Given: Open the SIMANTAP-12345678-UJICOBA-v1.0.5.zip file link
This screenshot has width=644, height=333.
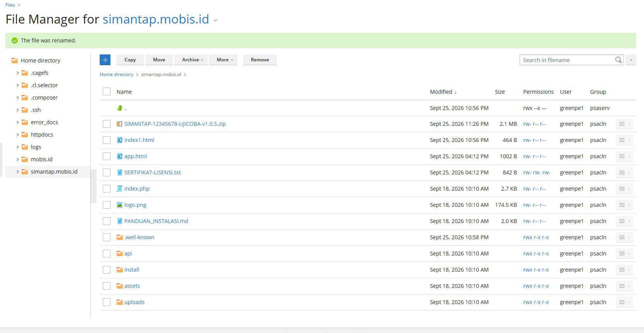Looking at the screenshot, I should (175, 124).
